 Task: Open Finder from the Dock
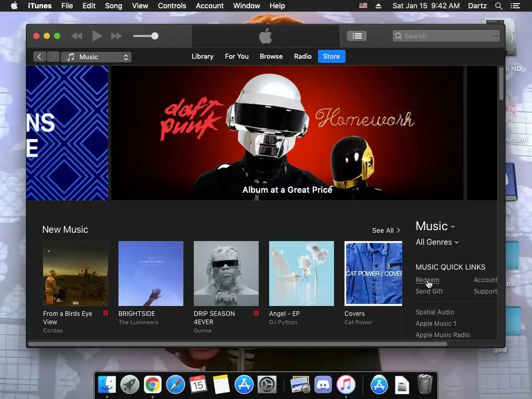(x=107, y=384)
